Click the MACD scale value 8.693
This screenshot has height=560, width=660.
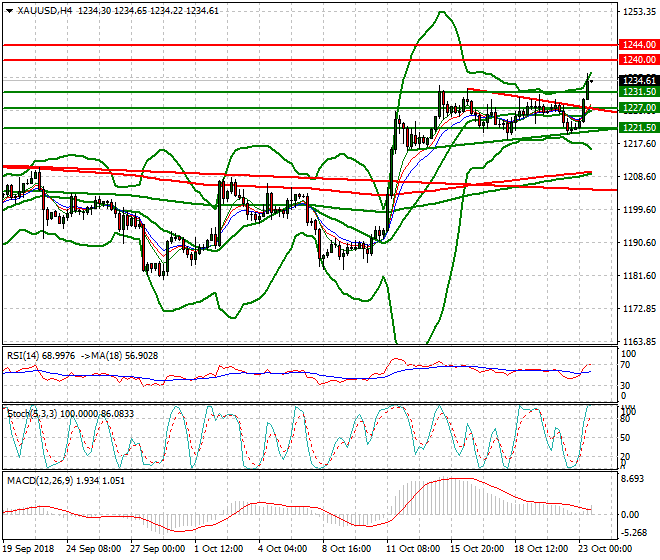(633, 479)
